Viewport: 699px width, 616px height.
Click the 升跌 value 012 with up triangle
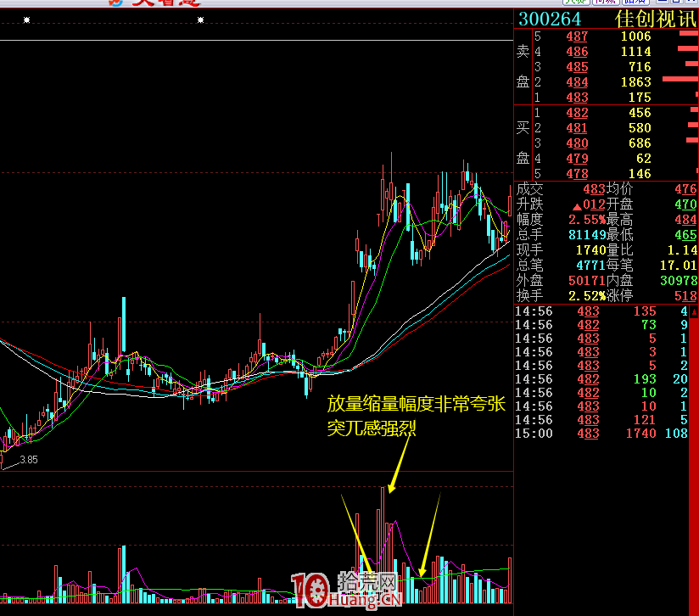coord(589,204)
